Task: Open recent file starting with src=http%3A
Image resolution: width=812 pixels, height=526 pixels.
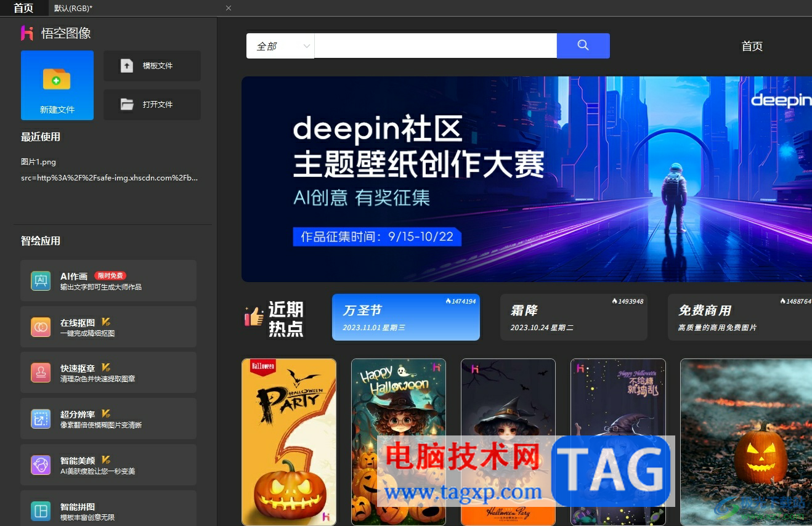Action: 110,178
